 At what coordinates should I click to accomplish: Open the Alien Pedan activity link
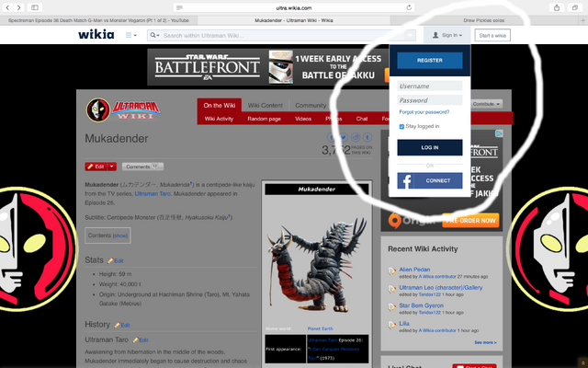tap(414, 270)
